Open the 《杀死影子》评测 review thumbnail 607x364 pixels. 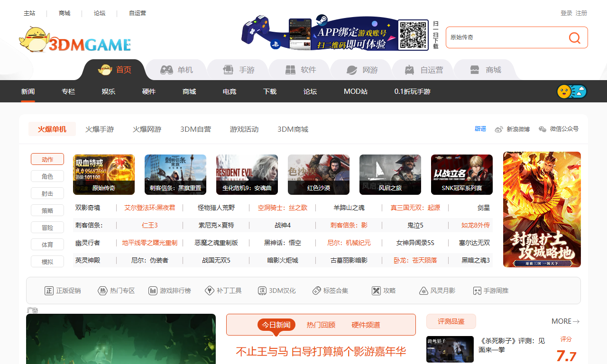tap(450, 349)
